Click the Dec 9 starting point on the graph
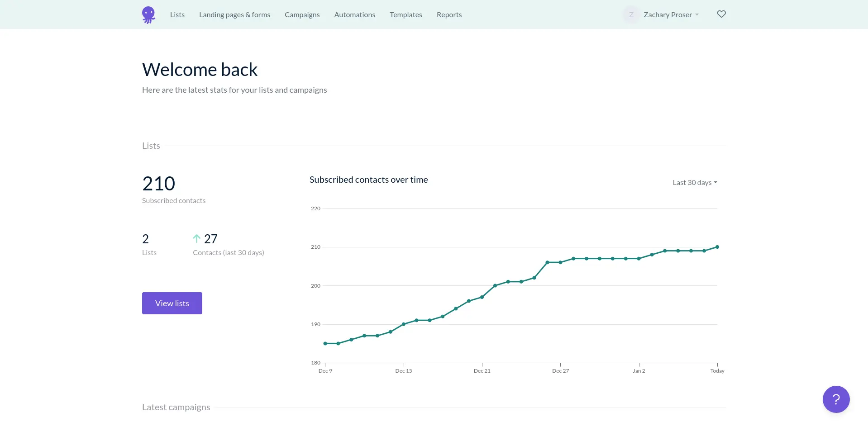 [x=325, y=344]
